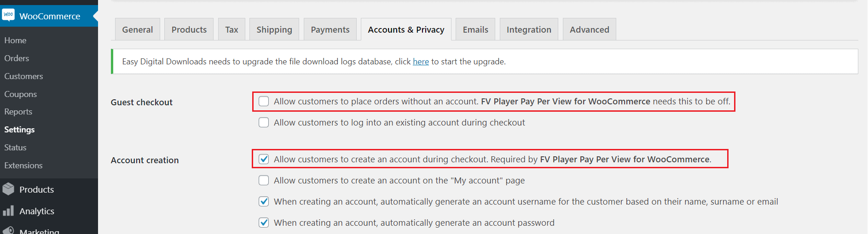Open the Integration tab

point(529,29)
